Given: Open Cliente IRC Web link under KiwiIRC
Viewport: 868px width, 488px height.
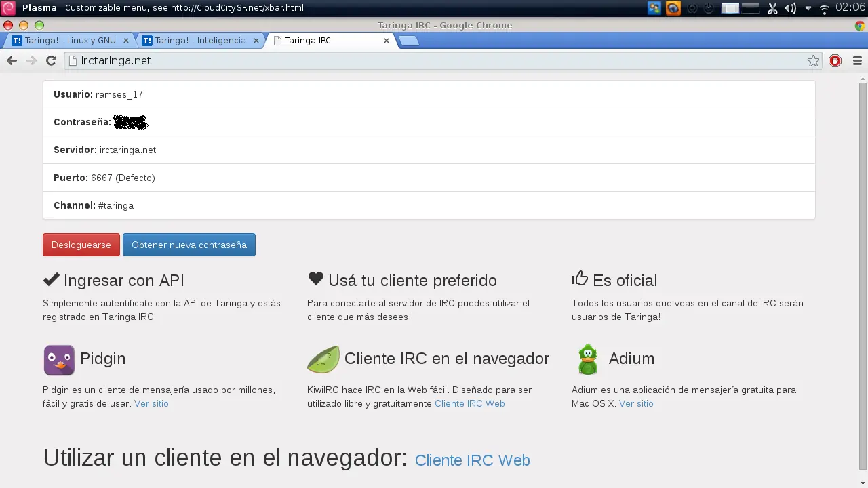Looking at the screenshot, I should [x=469, y=403].
